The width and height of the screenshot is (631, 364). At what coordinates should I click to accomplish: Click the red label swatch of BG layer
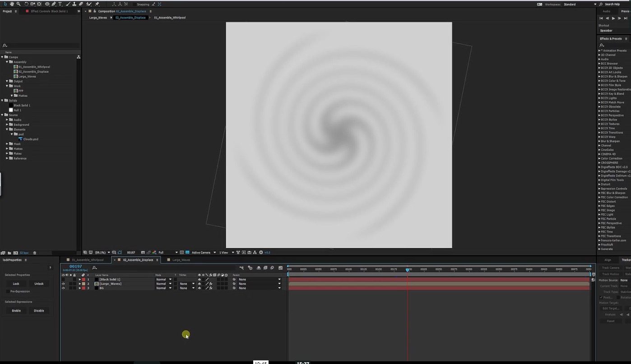[84, 288]
